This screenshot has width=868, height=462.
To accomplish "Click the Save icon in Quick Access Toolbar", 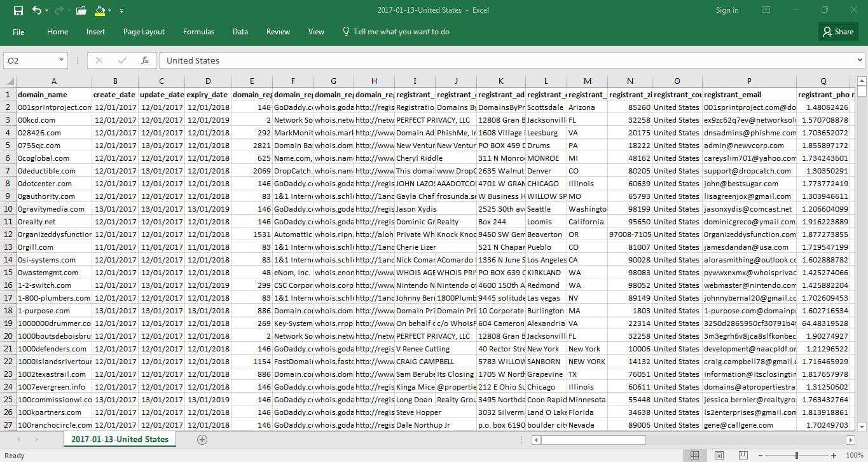I will pos(18,10).
